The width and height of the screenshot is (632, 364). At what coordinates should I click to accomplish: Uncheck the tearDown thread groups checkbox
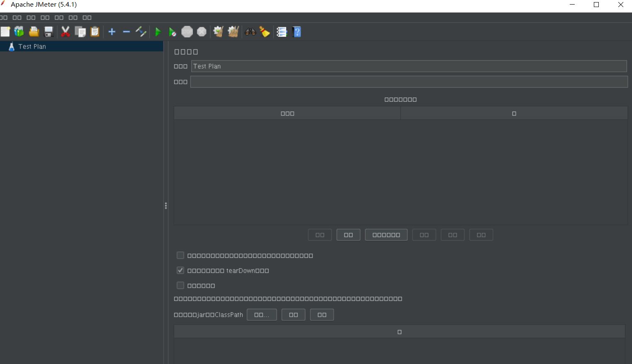[x=180, y=270]
